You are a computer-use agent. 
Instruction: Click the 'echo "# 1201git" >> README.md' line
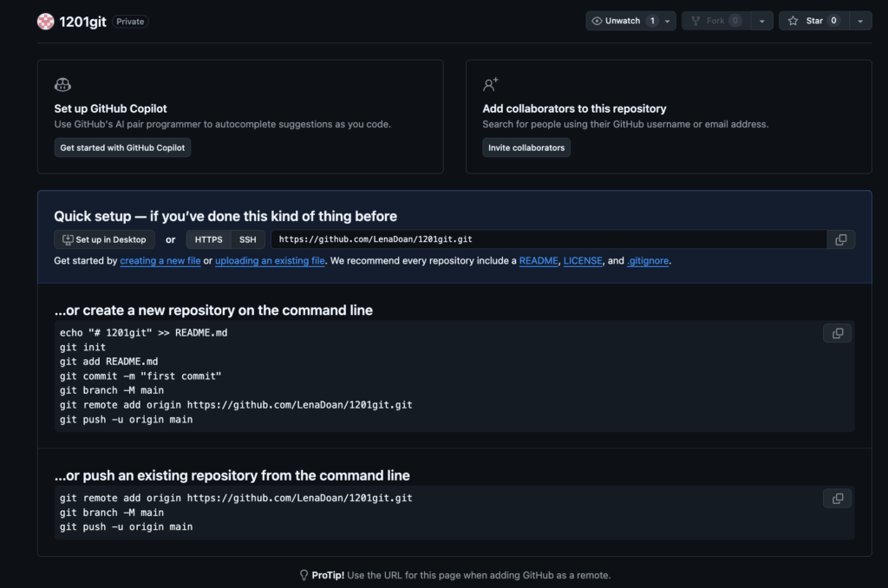point(143,333)
